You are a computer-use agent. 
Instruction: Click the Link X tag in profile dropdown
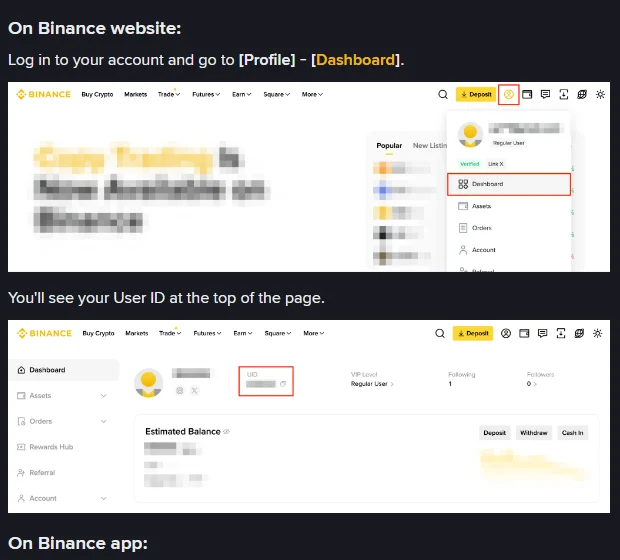click(495, 164)
